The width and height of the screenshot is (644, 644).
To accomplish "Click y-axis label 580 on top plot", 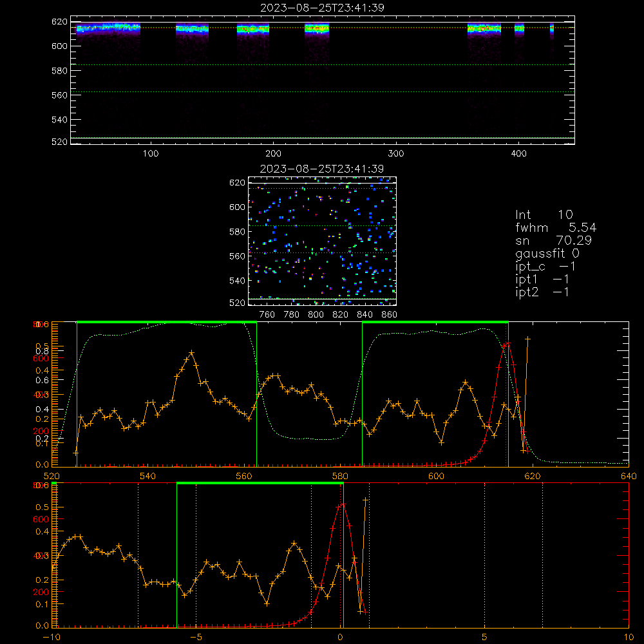I will click(x=59, y=71).
